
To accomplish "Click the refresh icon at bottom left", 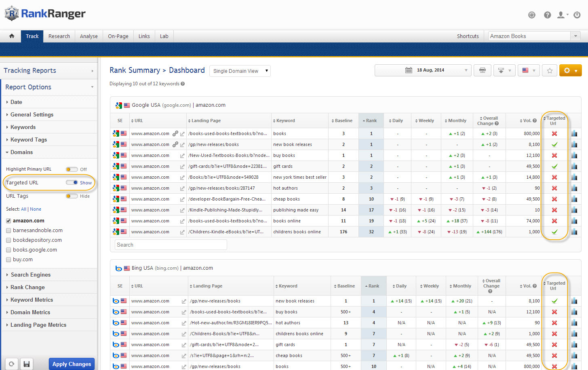I will 11,364.
